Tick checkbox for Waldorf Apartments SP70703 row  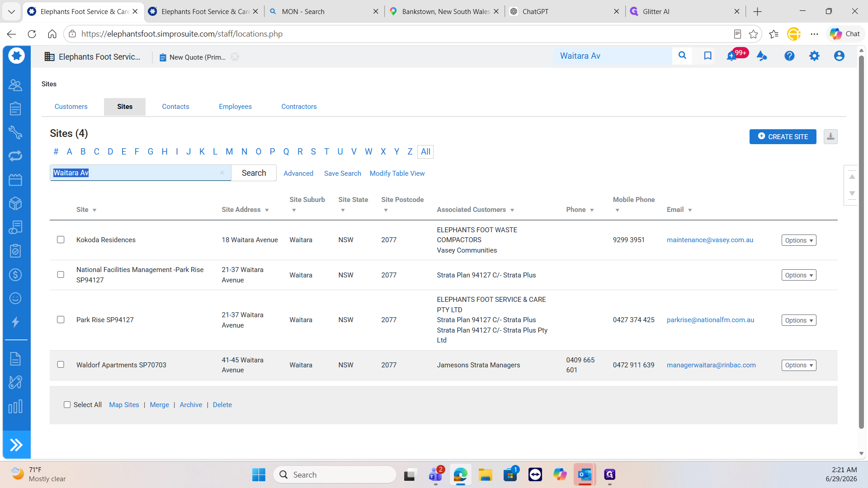[61, 365]
